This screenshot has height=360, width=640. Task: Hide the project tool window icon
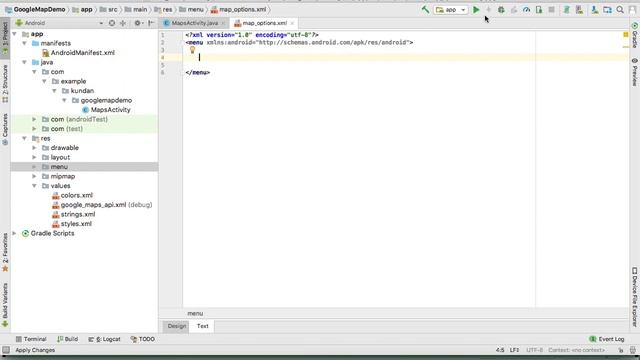[151, 23]
